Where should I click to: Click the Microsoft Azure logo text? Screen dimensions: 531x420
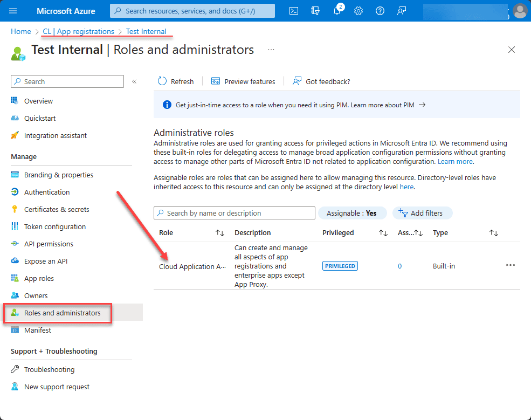coord(66,11)
